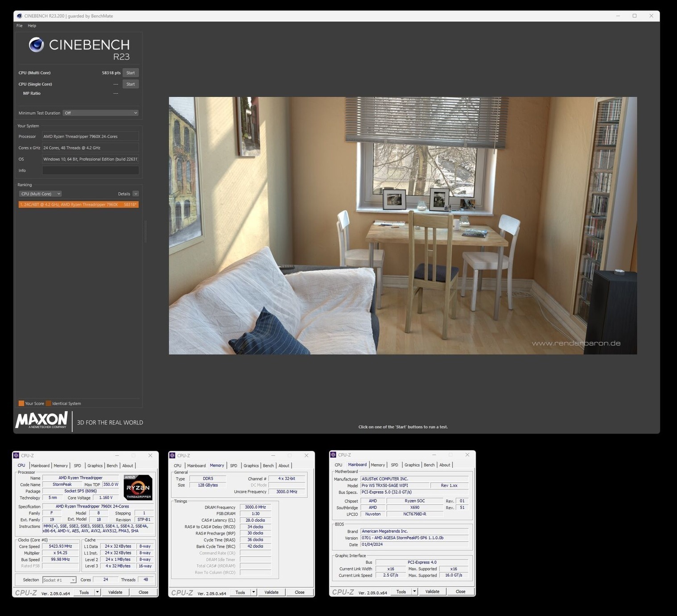Click Tools button in Mainboard CPU-Z window
Viewport: 677px width, 616px height.
pyautogui.click(x=401, y=591)
